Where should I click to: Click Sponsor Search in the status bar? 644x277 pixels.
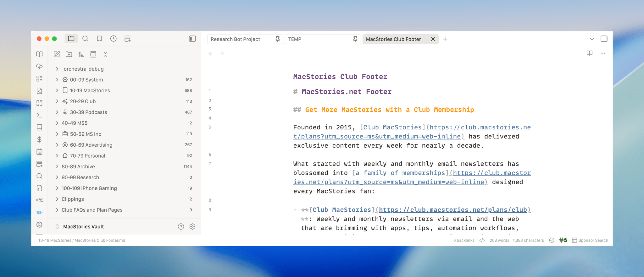click(590, 240)
